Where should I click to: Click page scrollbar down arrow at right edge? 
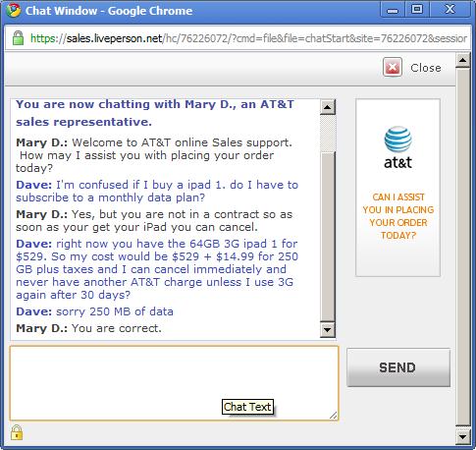[462, 436]
